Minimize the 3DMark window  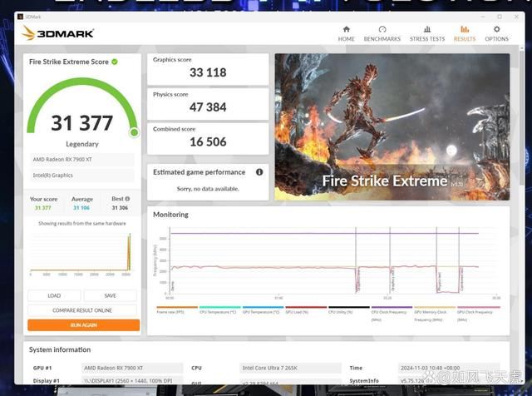(x=482, y=17)
